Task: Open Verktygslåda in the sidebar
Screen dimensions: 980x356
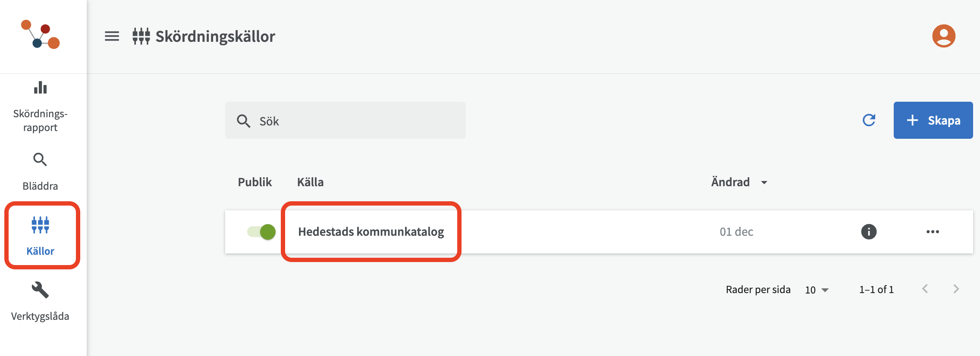Action: pos(40,302)
